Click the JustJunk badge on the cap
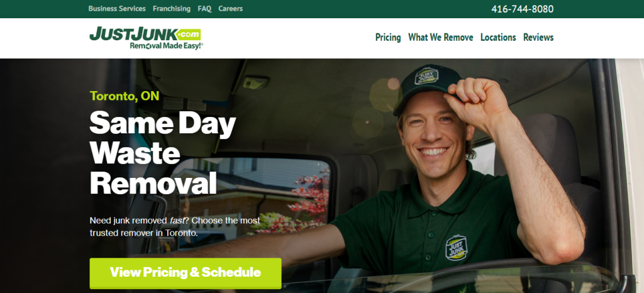The height and width of the screenshot is (293, 644). pyautogui.click(x=426, y=76)
